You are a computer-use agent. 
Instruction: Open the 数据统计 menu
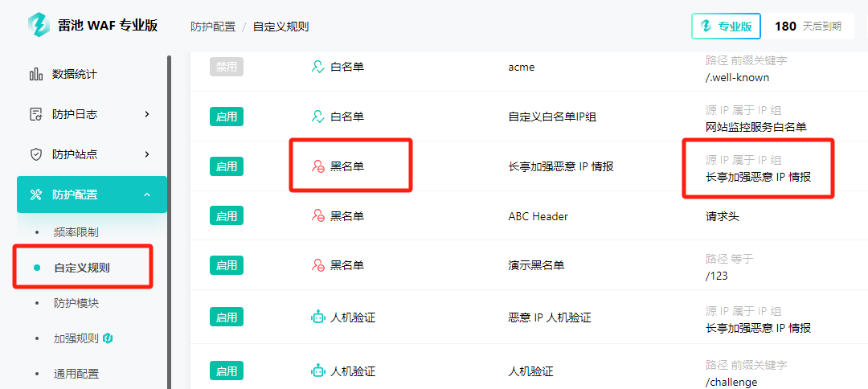(92, 74)
